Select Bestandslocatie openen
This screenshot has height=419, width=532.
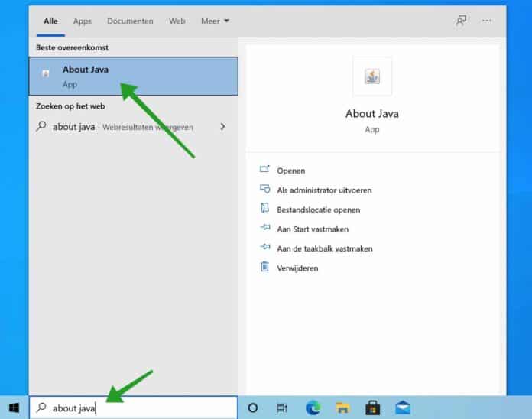pos(318,209)
